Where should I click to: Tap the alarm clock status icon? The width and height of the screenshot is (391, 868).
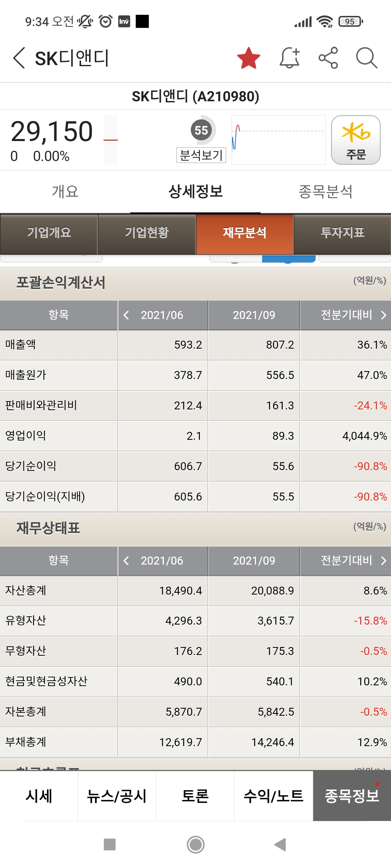pos(105,21)
